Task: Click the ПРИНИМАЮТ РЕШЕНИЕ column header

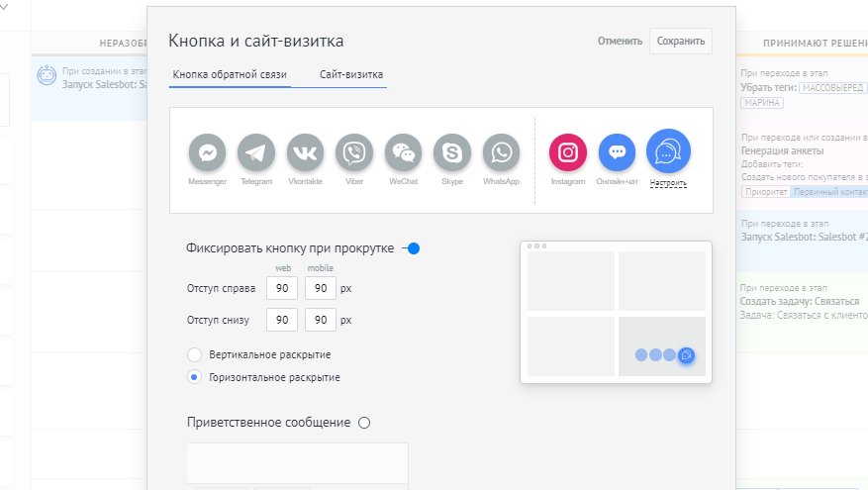Action: 815,44
